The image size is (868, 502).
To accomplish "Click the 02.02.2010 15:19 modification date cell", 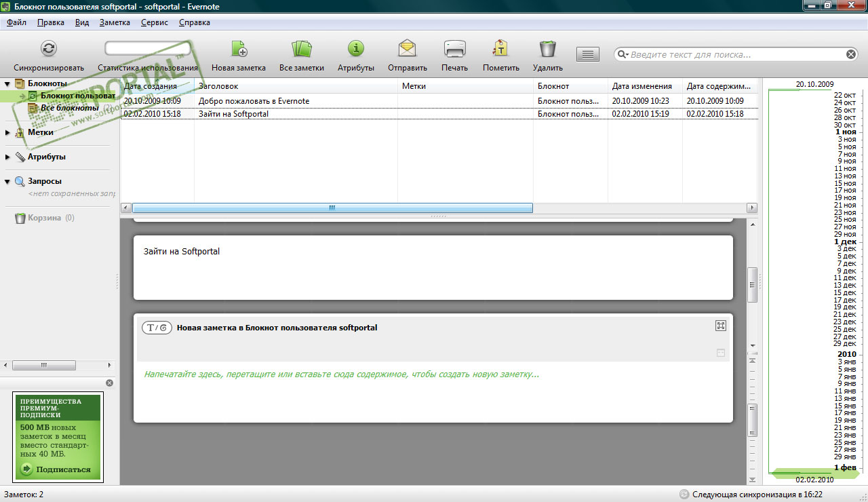I will pyautogui.click(x=641, y=114).
